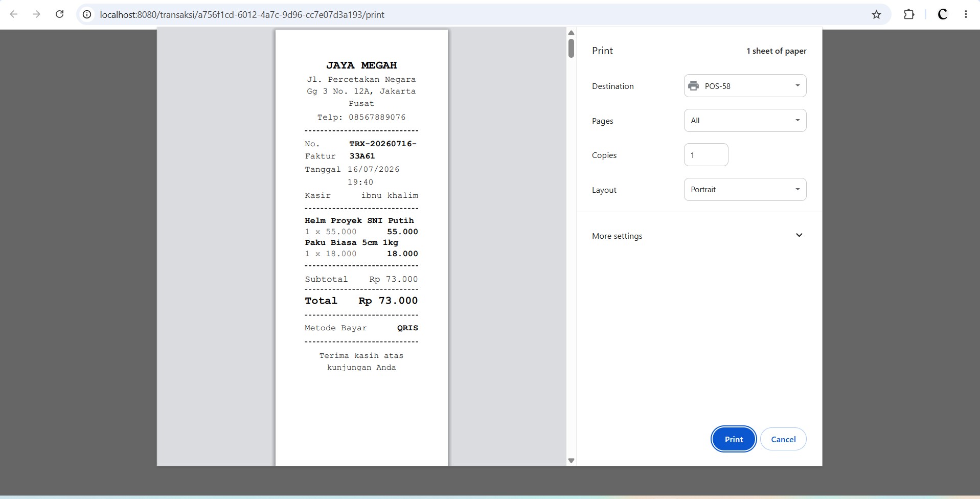Click the URL in the address bar
Viewport: 980px width, 499px height.
(242, 14)
